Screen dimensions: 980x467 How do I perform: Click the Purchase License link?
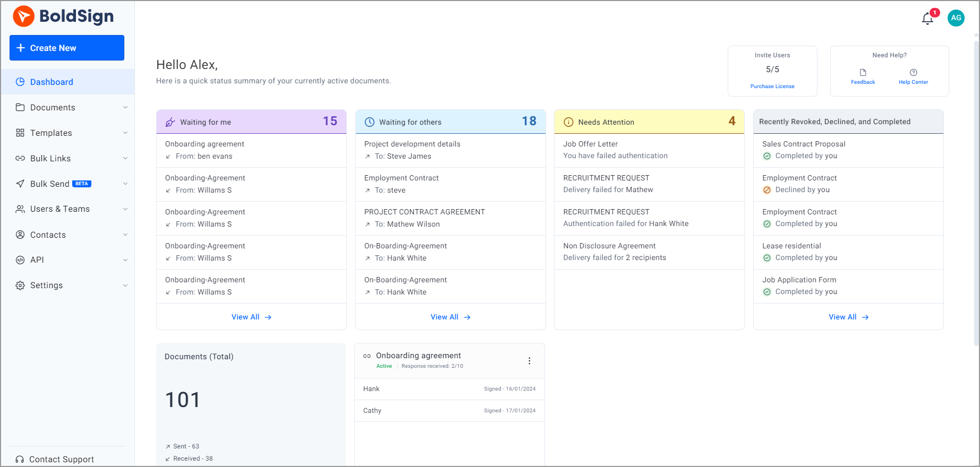(x=772, y=87)
